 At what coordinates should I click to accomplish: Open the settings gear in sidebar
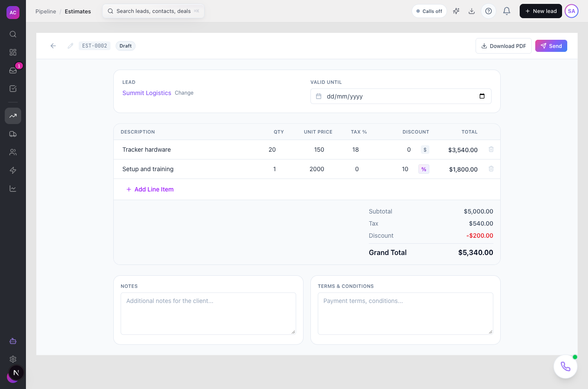click(x=13, y=359)
